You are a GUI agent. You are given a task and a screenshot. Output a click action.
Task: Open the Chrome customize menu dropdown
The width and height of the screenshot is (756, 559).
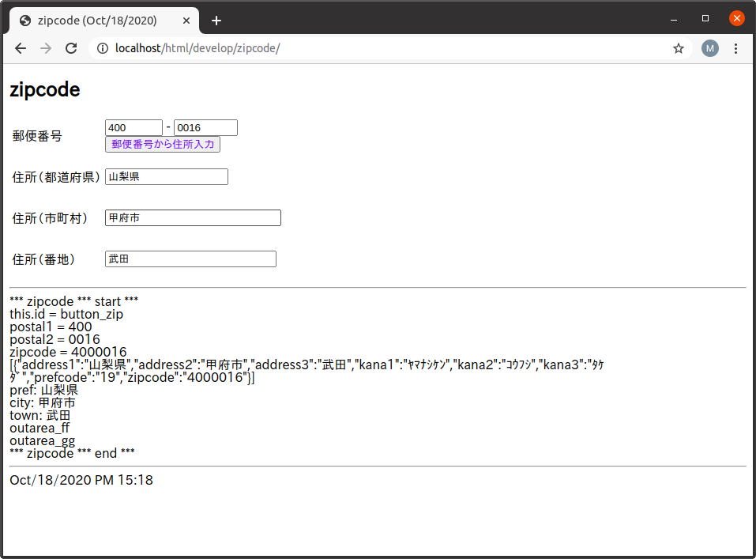coord(735,48)
